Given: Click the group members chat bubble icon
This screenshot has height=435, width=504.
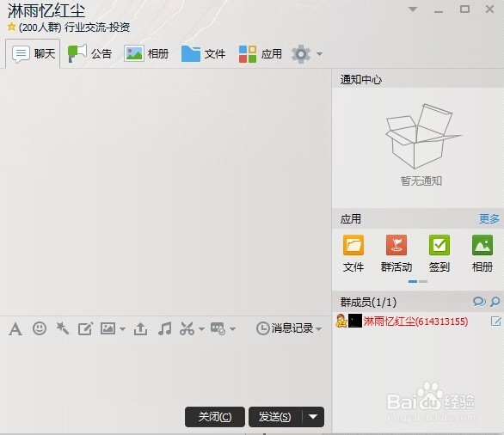Looking at the screenshot, I should 479,302.
